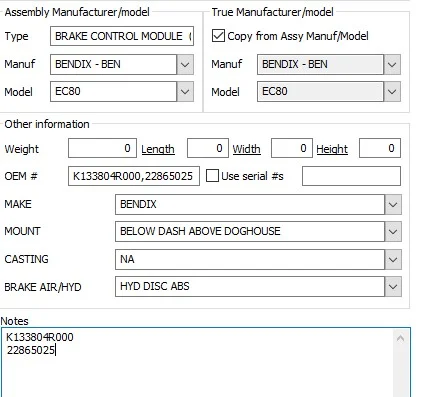Click the Height input field
This screenshot has height=397, width=422.
point(380,148)
